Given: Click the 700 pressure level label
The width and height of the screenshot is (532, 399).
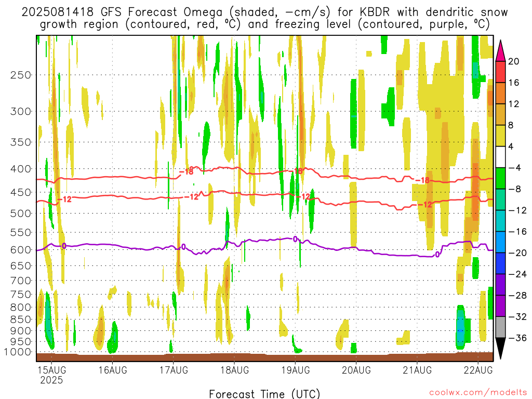Looking at the screenshot, I should point(21,281).
